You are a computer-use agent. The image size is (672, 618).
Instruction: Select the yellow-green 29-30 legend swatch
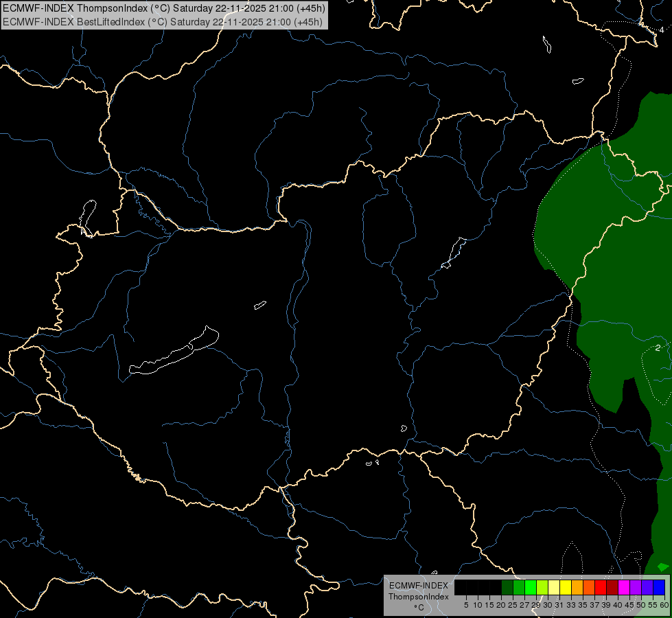pos(542,587)
